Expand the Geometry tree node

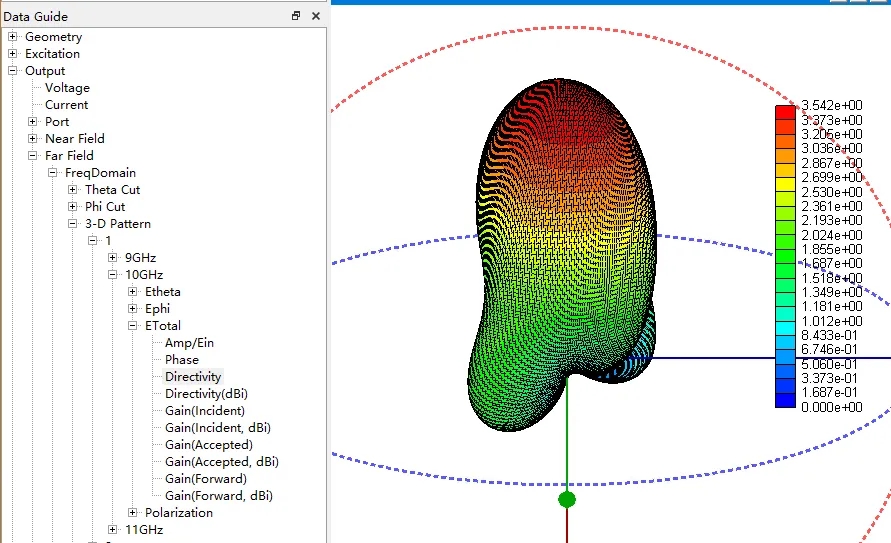(x=13, y=36)
